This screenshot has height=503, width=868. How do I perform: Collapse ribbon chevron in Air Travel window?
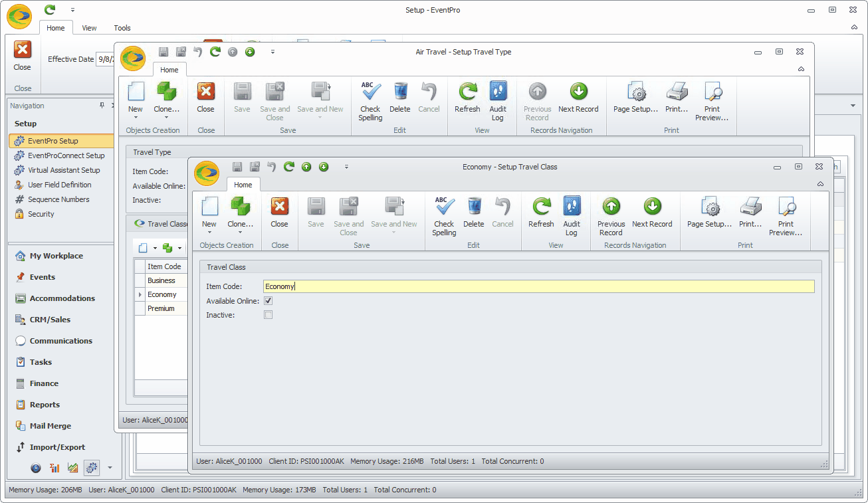point(801,69)
